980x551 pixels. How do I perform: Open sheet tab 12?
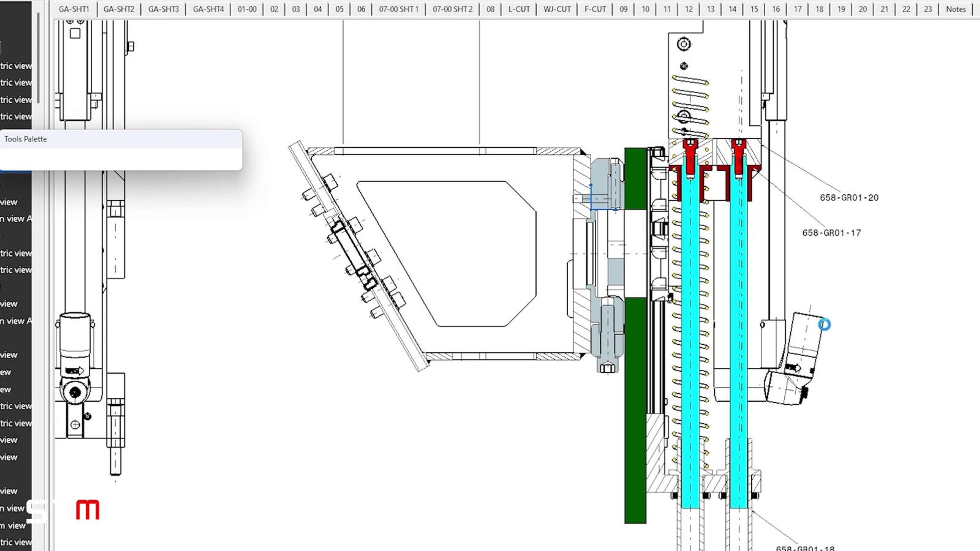pyautogui.click(x=689, y=9)
